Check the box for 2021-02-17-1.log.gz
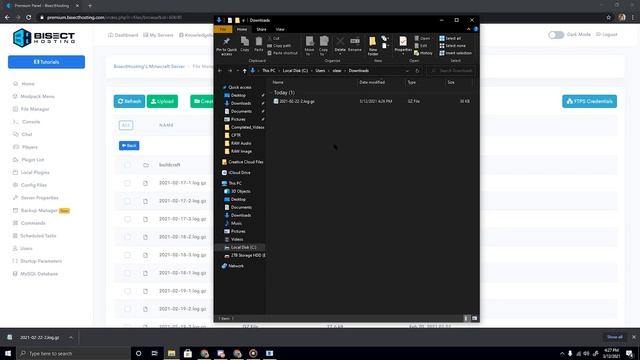 [127, 183]
